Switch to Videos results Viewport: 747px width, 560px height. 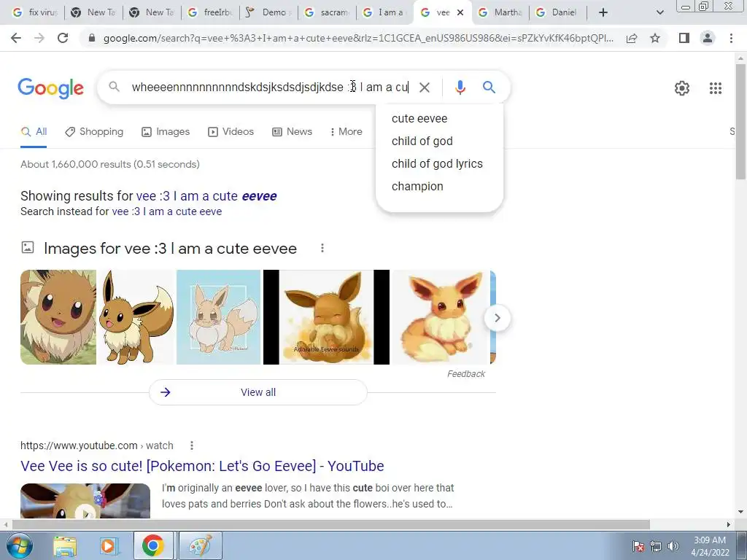231,132
